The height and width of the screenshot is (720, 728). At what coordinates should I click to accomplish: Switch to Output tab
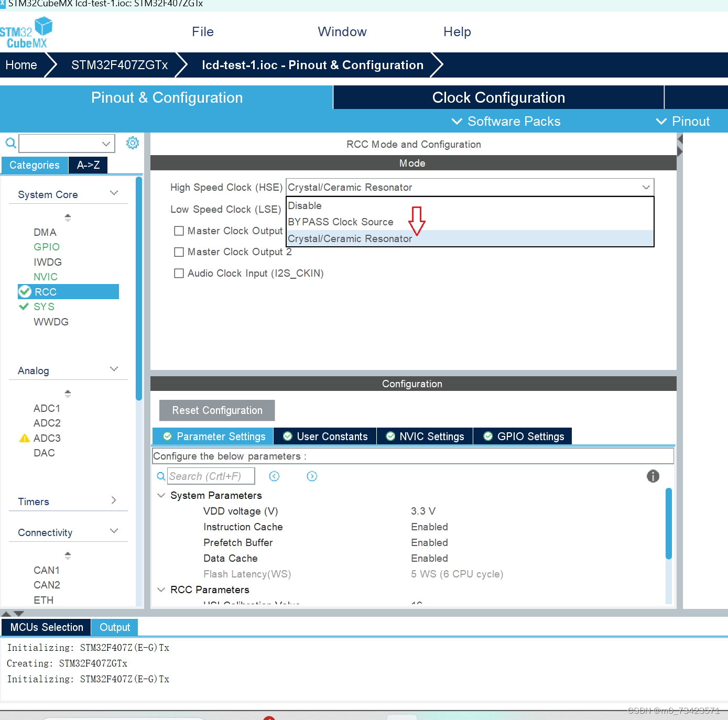click(x=115, y=627)
